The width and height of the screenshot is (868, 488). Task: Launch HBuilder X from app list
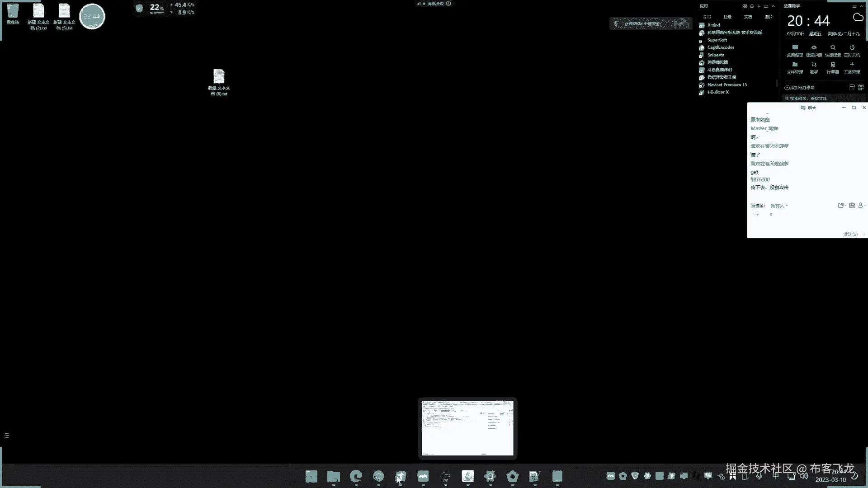(717, 92)
